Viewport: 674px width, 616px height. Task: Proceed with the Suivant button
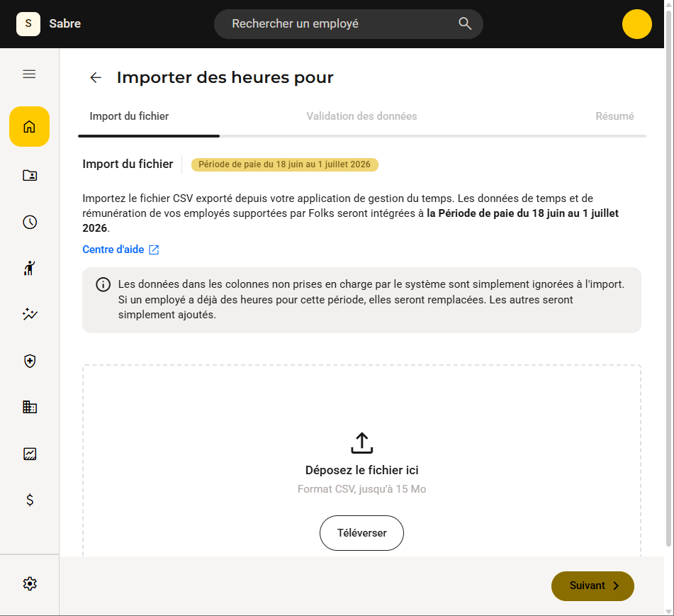tap(592, 586)
